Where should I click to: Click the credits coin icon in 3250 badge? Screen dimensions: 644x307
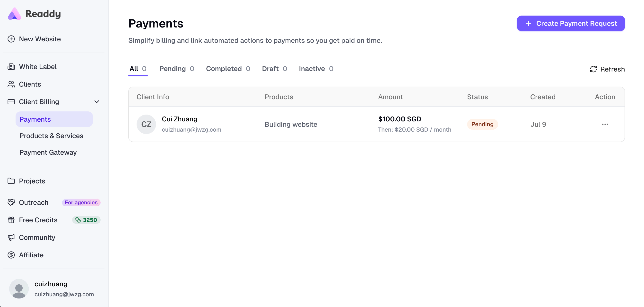(78, 220)
